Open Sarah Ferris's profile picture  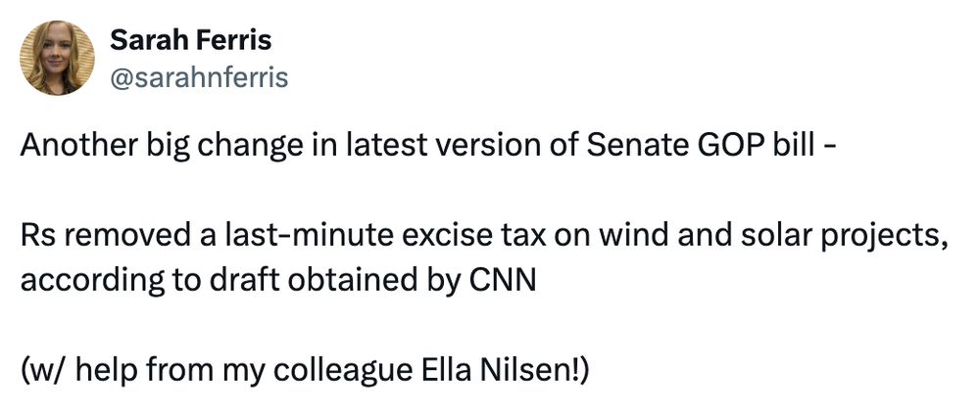click(58, 58)
